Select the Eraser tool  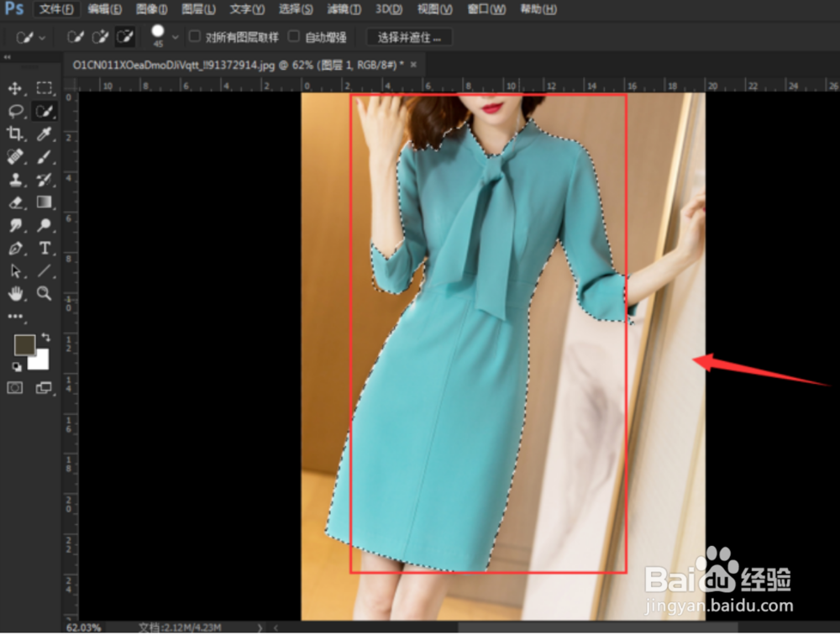(15, 202)
